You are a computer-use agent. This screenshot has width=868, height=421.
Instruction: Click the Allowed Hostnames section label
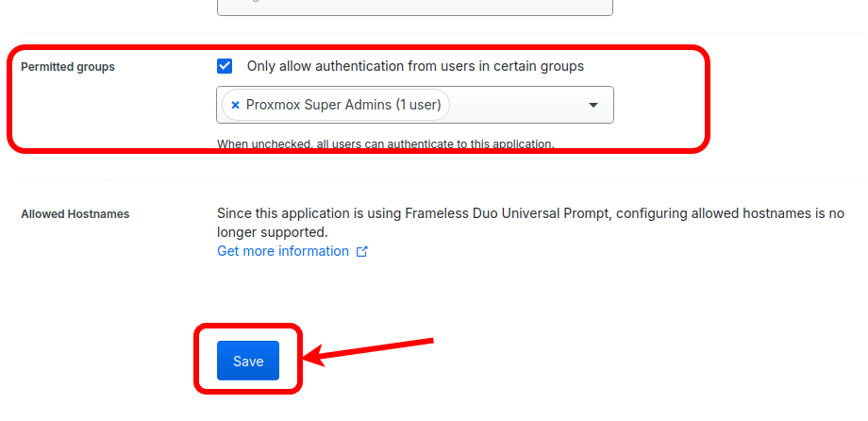75,214
